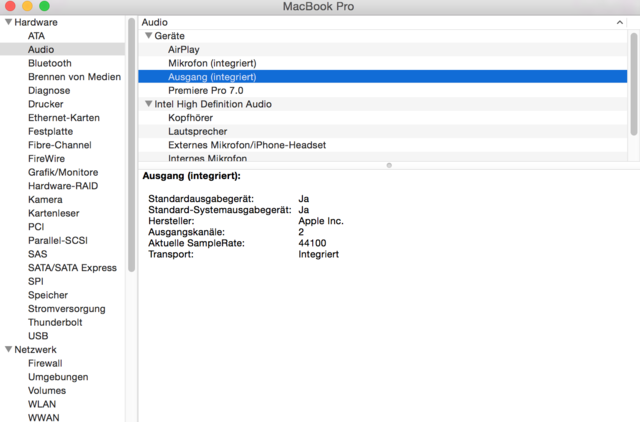This screenshot has width=640, height=422.
Task: Click the sidebar vertical scrollbar
Action: 131,145
